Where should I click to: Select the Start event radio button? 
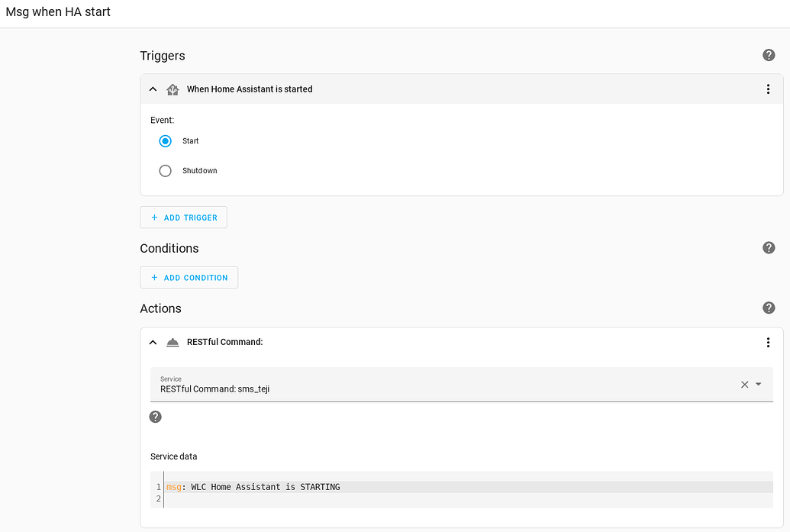[x=165, y=140]
